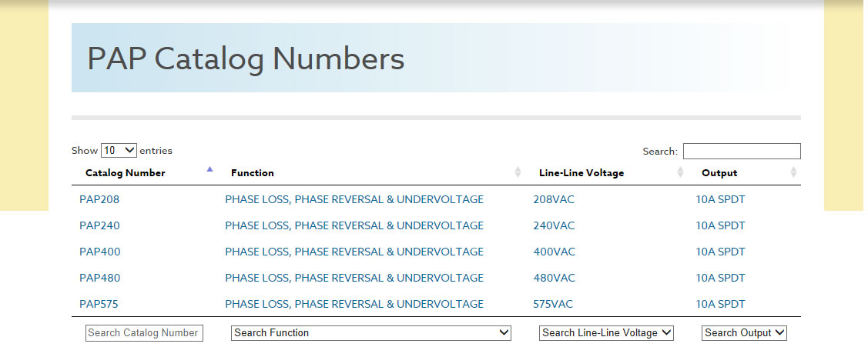Click the function text in PAP208 row
Viewport: 868px width, 357px height.
coord(354,199)
